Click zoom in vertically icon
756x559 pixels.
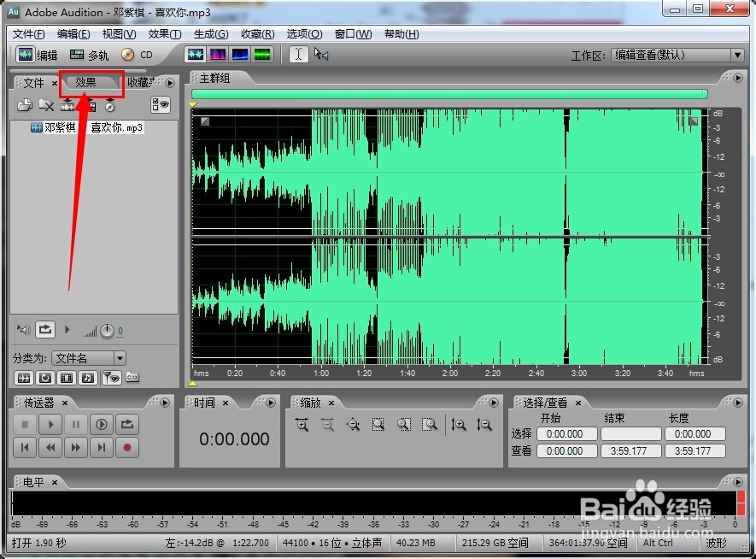pos(458,425)
